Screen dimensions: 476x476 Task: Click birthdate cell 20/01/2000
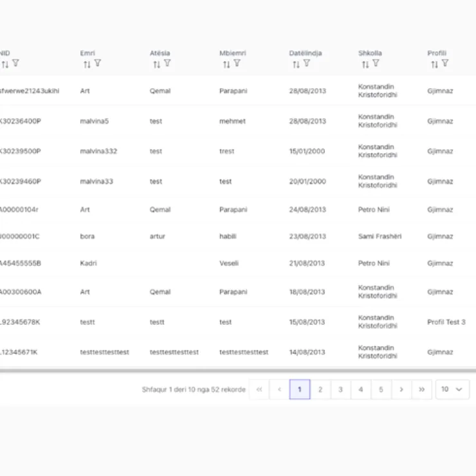307,181
